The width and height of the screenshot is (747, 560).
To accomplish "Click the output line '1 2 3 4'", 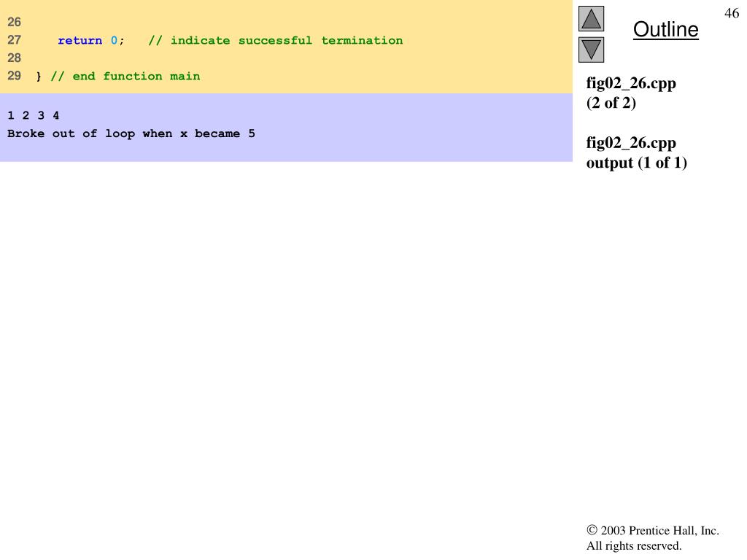I will [x=34, y=115].
